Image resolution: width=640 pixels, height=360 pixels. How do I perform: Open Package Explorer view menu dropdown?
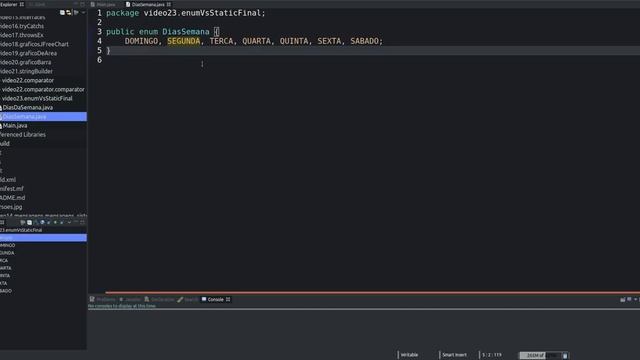coord(83,13)
